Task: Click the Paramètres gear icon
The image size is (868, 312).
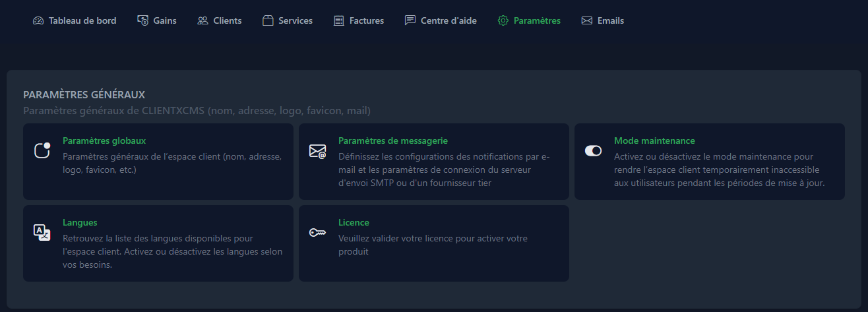Action: point(503,20)
